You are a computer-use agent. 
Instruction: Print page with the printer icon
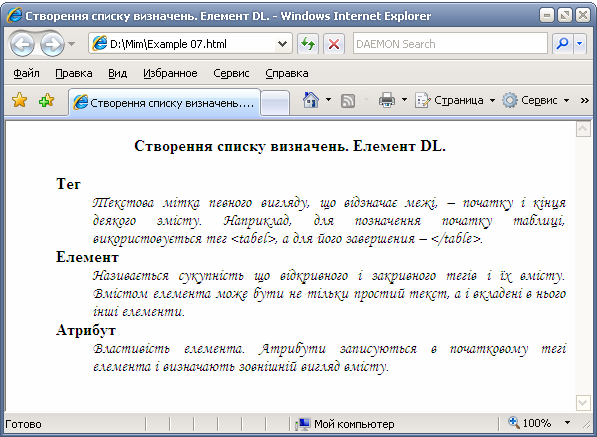coord(387,100)
